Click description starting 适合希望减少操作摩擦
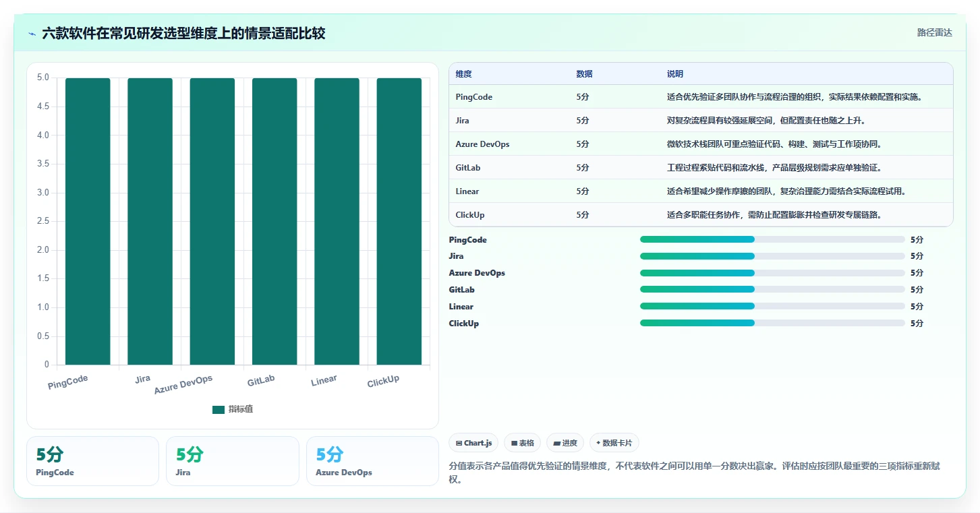This screenshot has height=513, width=980. pos(786,191)
